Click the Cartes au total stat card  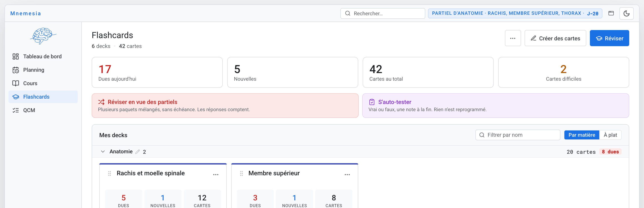pyautogui.click(x=428, y=72)
